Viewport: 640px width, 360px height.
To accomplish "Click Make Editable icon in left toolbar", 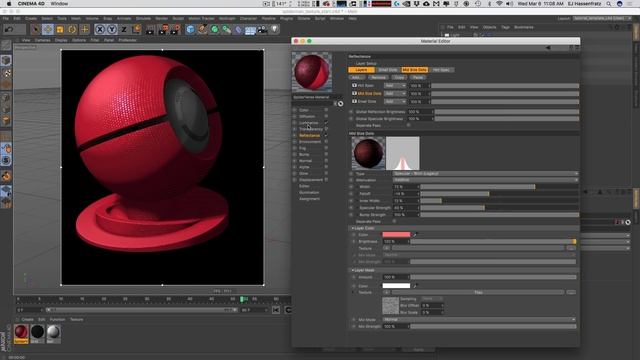I will (6, 45).
